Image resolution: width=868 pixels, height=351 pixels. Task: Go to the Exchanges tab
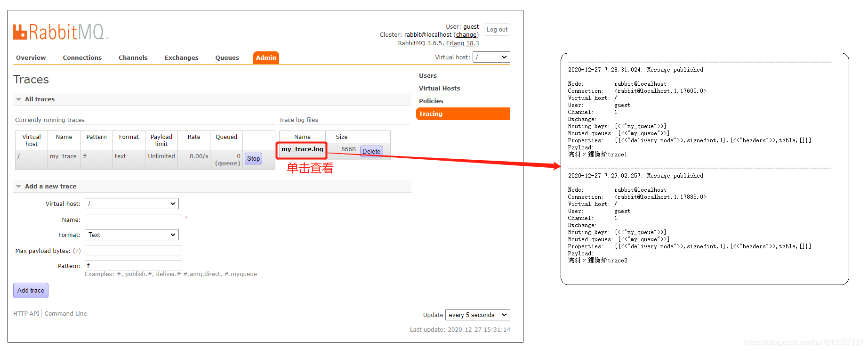pyautogui.click(x=182, y=57)
